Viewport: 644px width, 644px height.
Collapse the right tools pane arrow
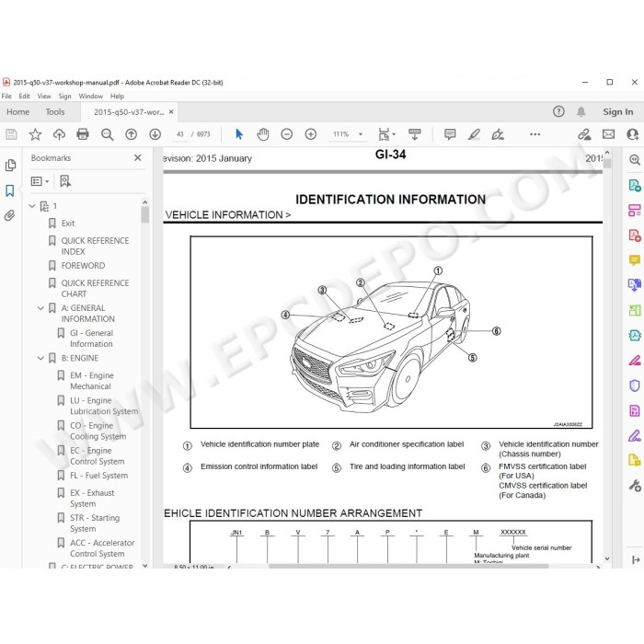[636, 559]
